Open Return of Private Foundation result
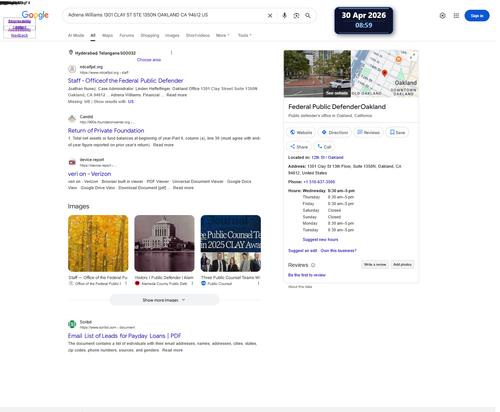 [106, 131]
